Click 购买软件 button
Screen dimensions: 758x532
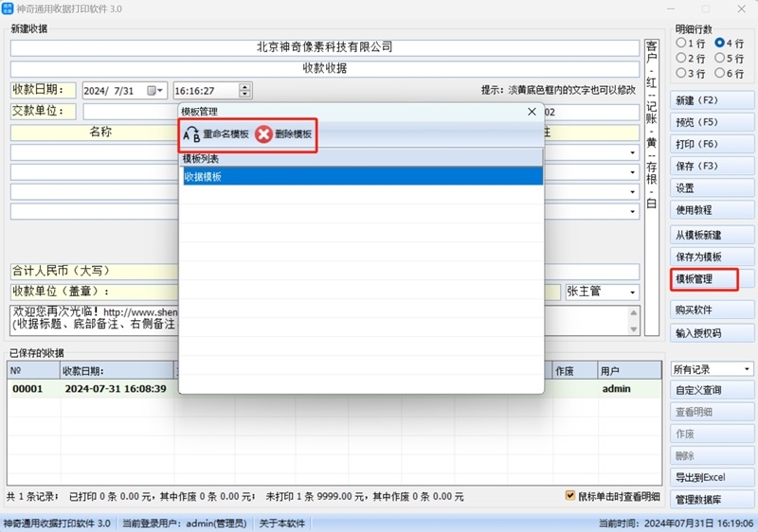point(713,310)
